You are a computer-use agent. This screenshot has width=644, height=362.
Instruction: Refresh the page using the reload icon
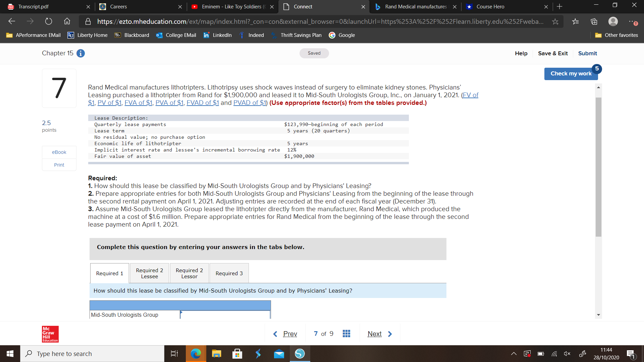pyautogui.click(x=48, y=21)
